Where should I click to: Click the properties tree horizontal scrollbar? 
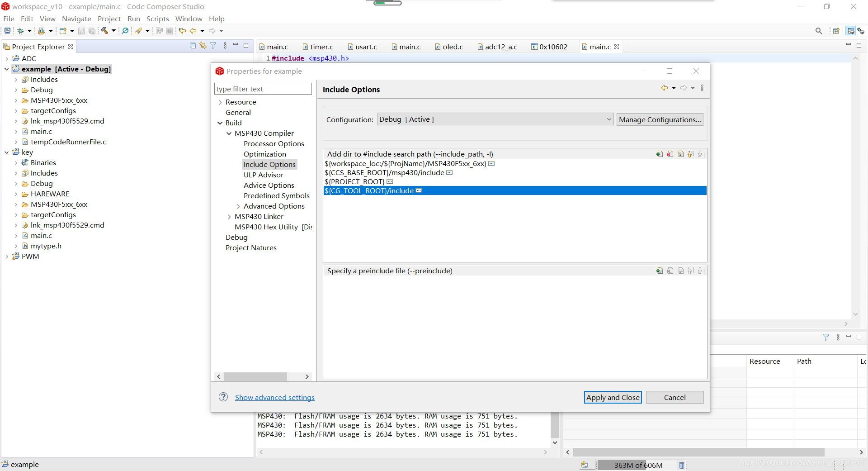tap(255, 376)
